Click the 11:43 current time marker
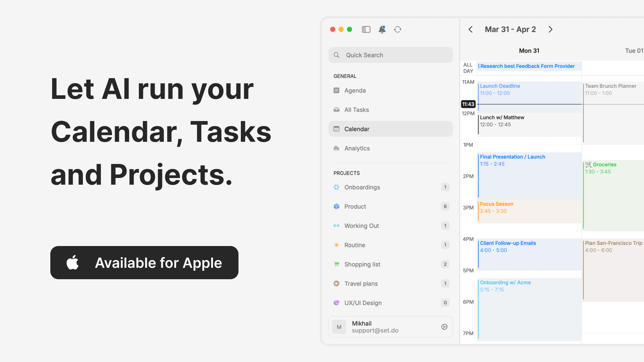 pyautogui.click(x=468, y=104)
